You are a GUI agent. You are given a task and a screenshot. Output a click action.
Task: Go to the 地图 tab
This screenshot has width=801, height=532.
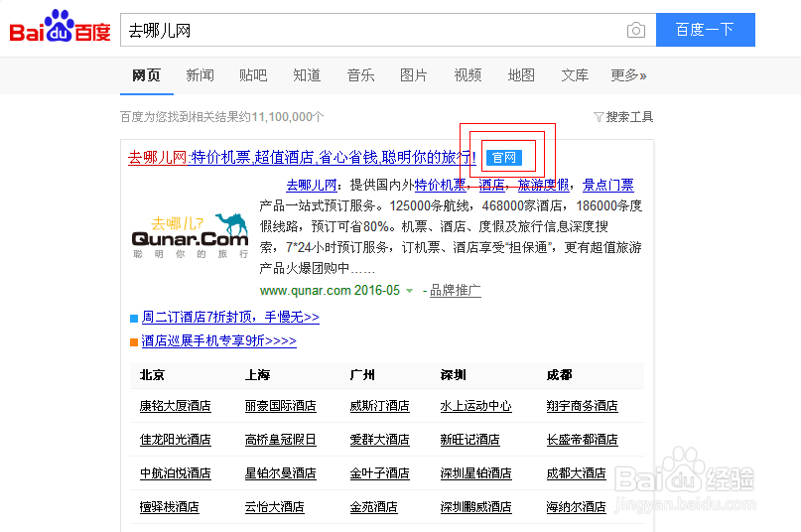tap(521, 75)
